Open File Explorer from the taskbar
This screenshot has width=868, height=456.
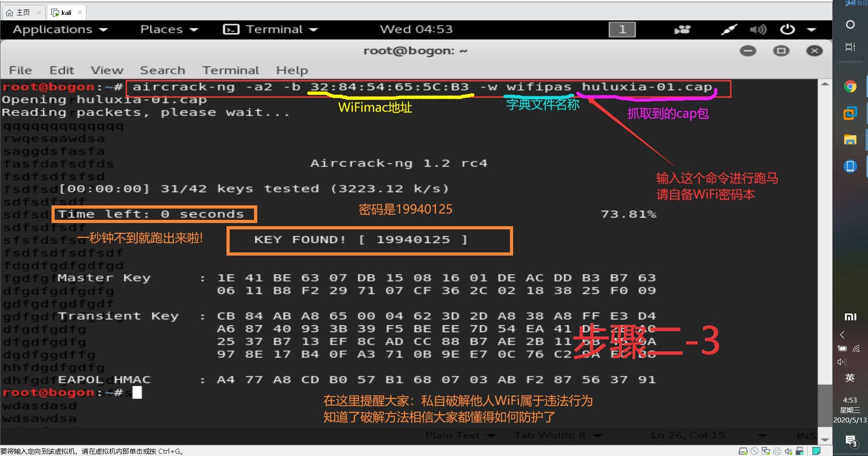[850, 139]
